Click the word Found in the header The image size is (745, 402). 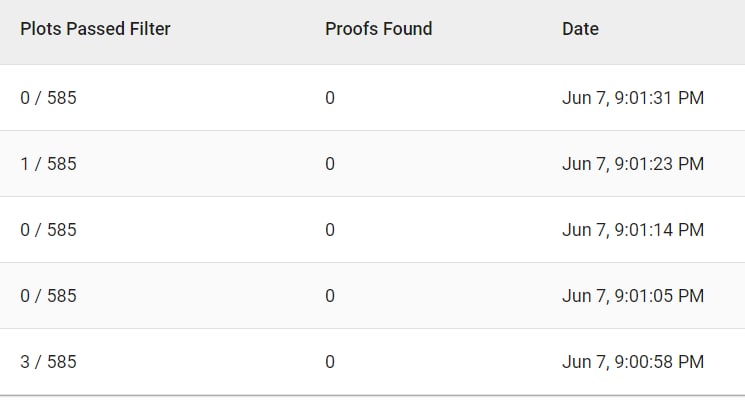[408, 29]
